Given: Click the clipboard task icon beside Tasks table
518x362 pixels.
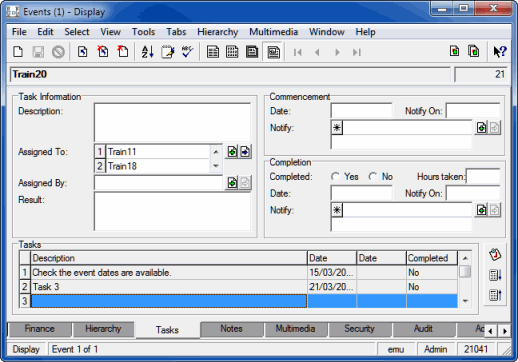Looking at the screenshot, I should tap(495, 255).
